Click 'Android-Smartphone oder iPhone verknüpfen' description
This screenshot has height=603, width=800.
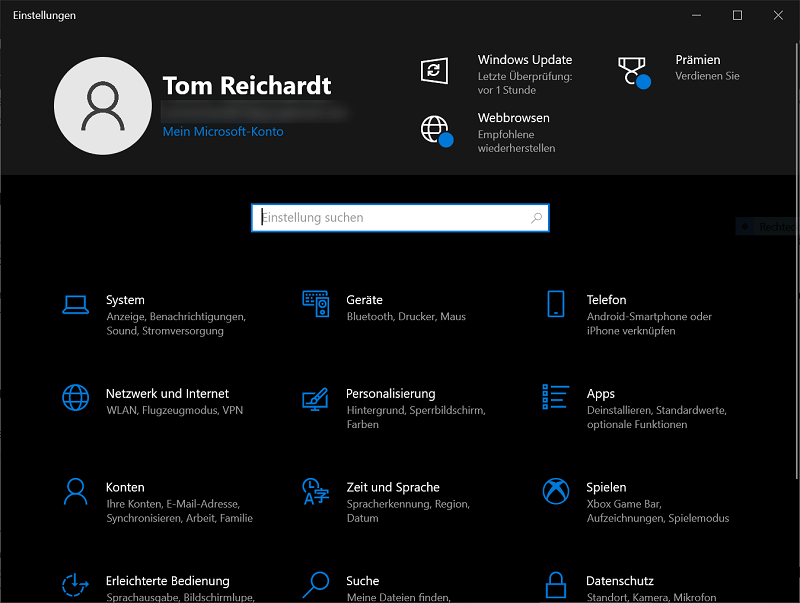649,323
